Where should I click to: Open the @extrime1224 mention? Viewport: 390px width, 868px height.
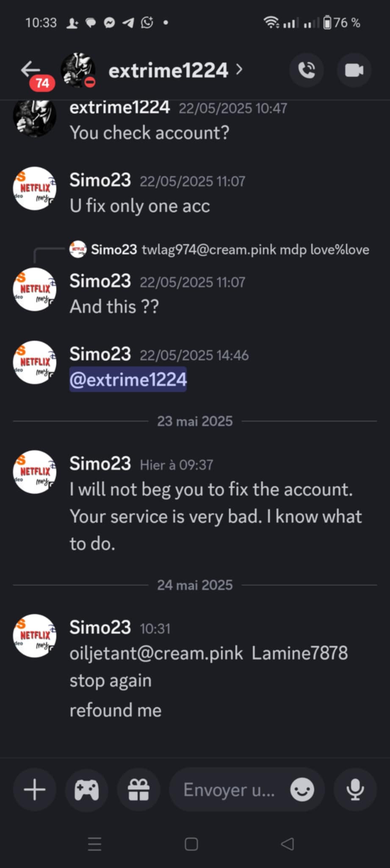128,379
